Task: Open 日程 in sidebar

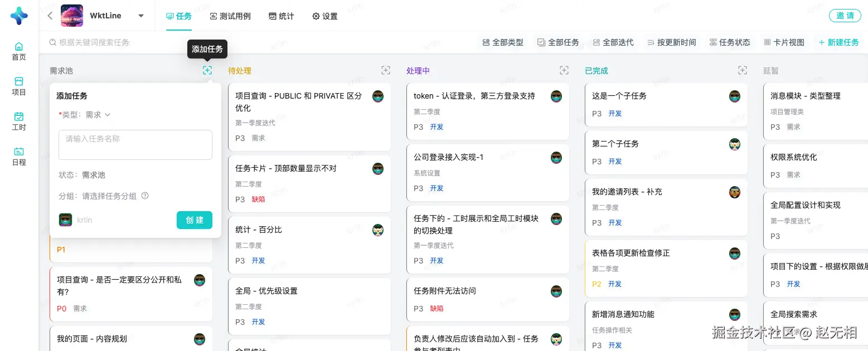Action: click(19, 157)
